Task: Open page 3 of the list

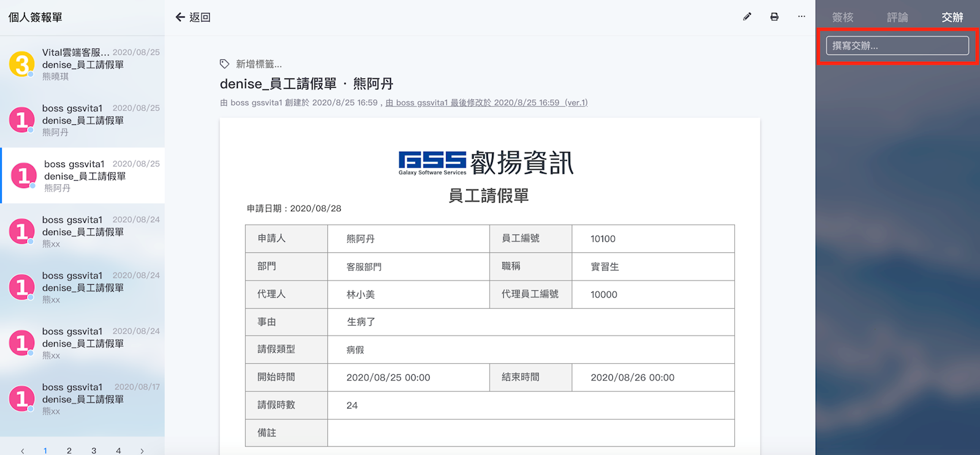Action: coord(94,451)
